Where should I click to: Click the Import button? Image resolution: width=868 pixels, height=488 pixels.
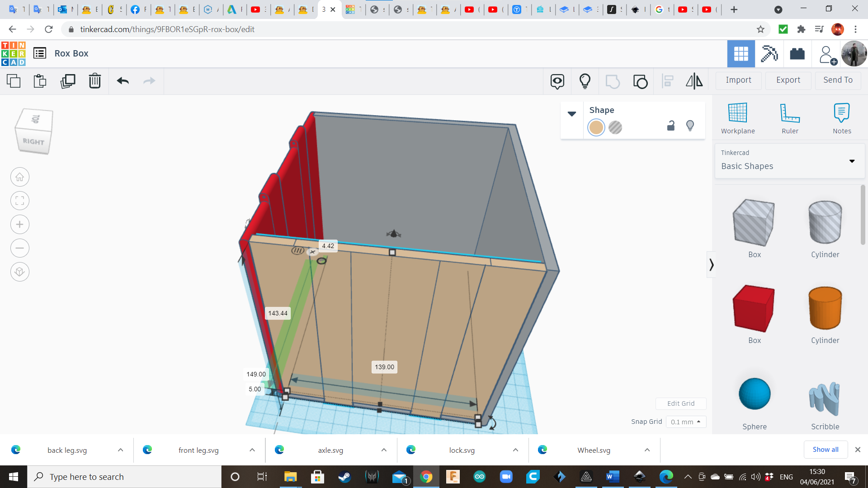coord(738,80)
